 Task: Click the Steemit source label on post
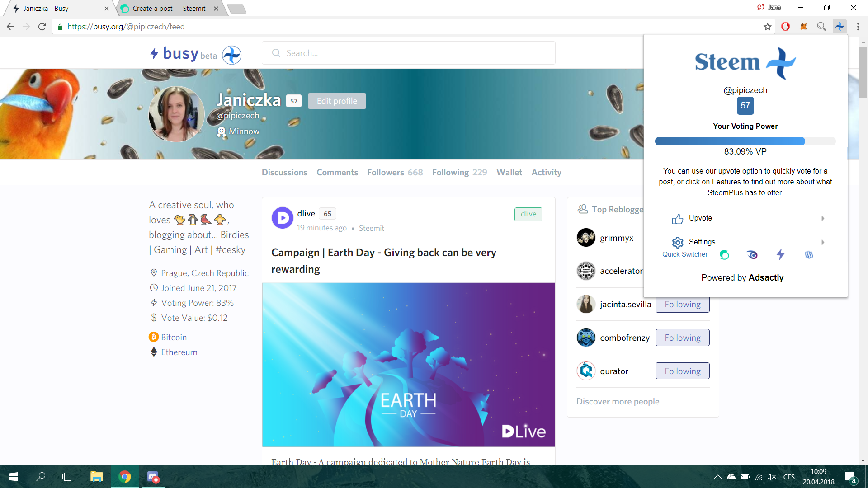[x=371, y=228]
